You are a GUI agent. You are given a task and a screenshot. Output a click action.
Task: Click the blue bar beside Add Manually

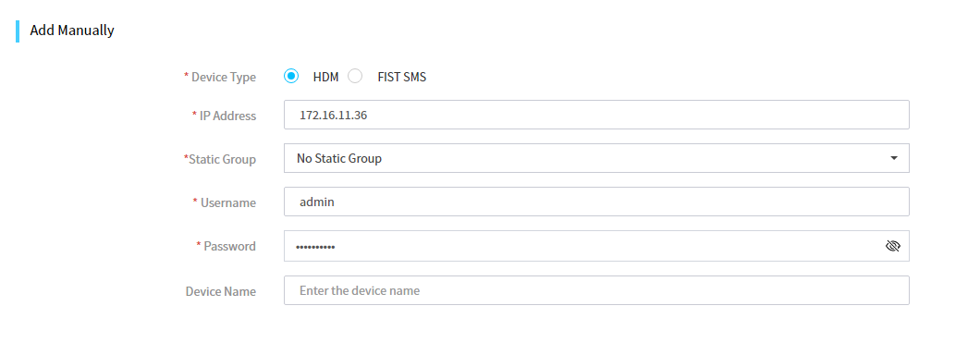18,31
